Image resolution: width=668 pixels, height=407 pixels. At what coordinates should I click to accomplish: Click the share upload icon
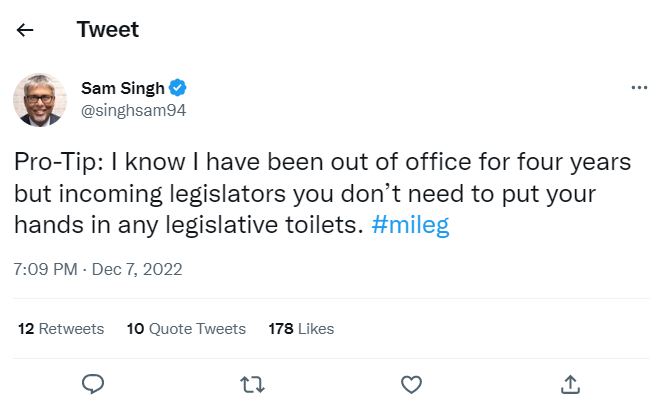pyautogui.click(x=570, y=383)
